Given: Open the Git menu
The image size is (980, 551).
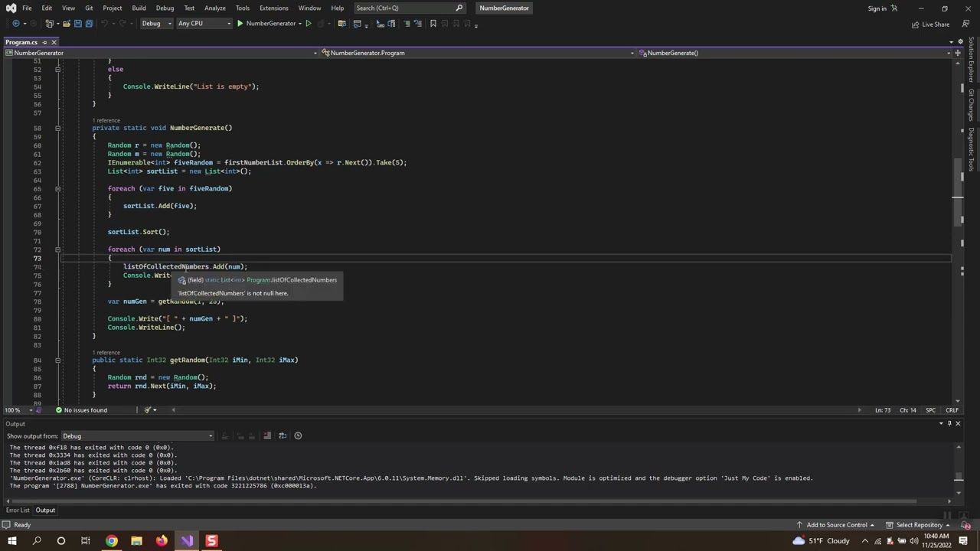Looking at the screenshot, I should [89, 8].
